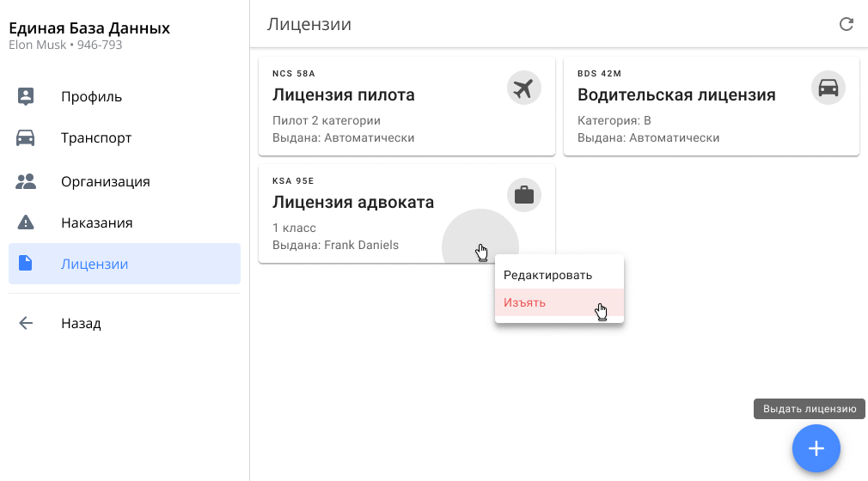Click the car icon on driver's license card
The height and width of the screenshot is (481, 868).
(828, 88)
